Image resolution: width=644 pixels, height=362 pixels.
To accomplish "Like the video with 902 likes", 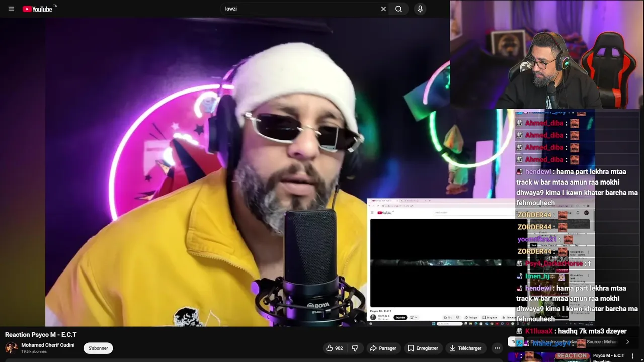I will pos(334,348).
